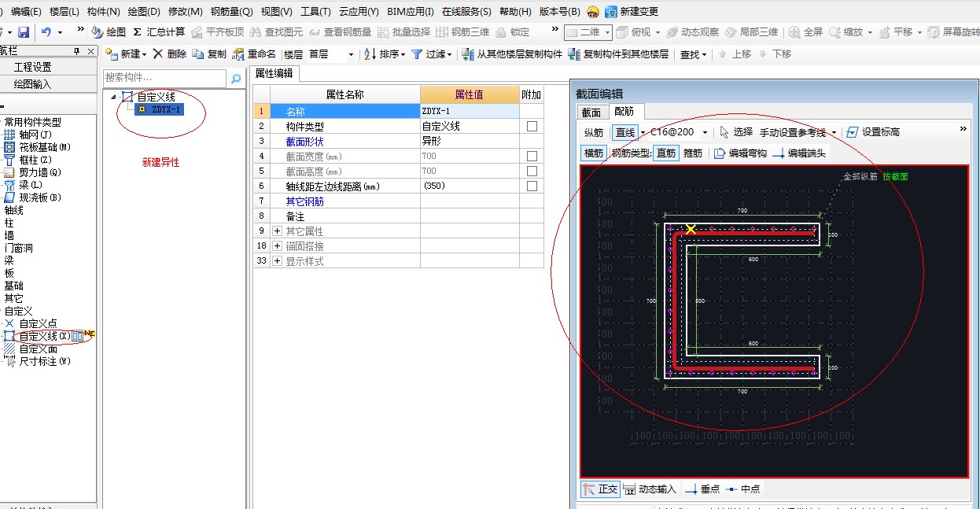Open the 在线服务(S) menu
Viewport: 980px width, 509px height.
point(466,12)
